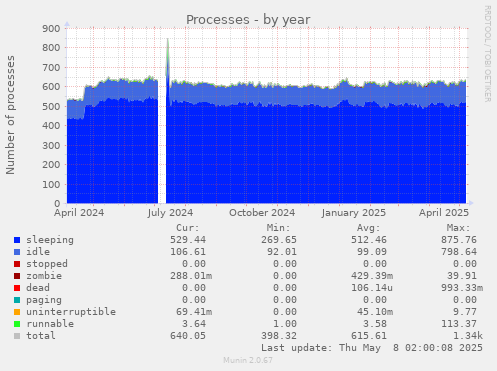This screenshot has height=371, width=497.
Task: Click the 'uninterruptible' legend label
Action: tap(71, 312)
